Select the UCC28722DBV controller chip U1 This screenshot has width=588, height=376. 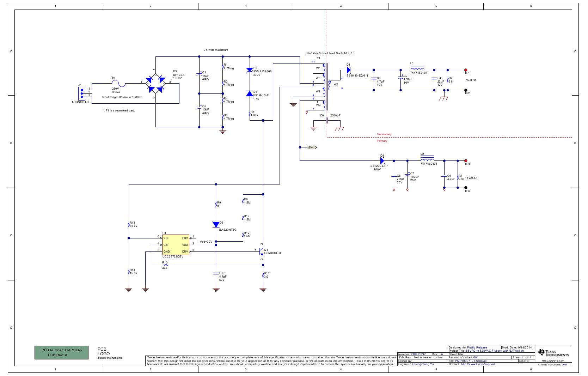pyautogui.click(x=175, y=245)
